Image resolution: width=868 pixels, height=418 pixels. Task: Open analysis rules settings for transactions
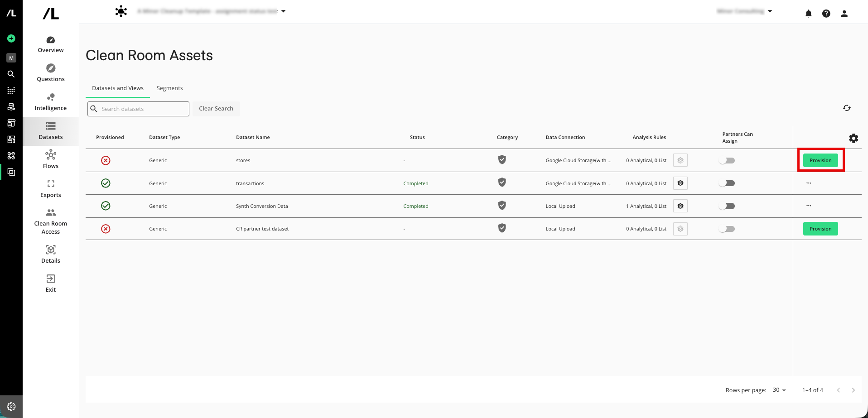(x=680, y=183)
